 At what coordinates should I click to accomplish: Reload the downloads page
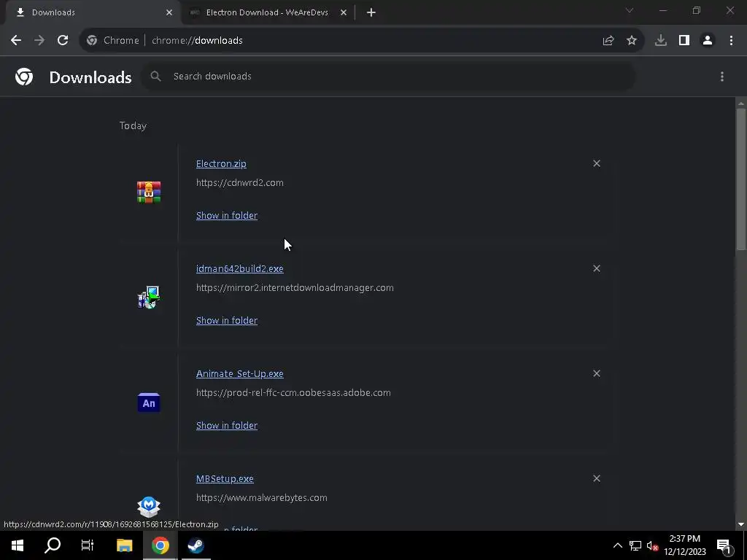coord(63,41)
